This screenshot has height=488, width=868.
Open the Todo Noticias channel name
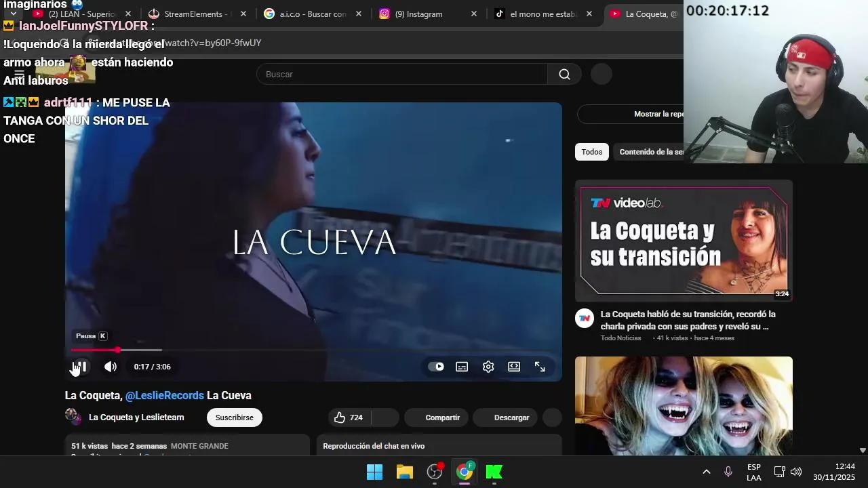(x=620, y=338)
